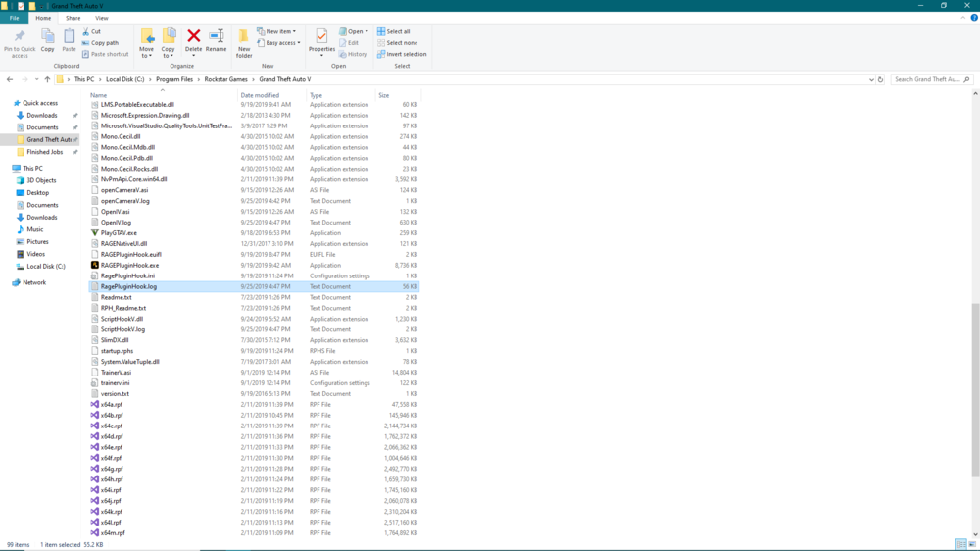980x551 pixels.
Task: Open the Easy access dropdown
Action: coord(278,43)
